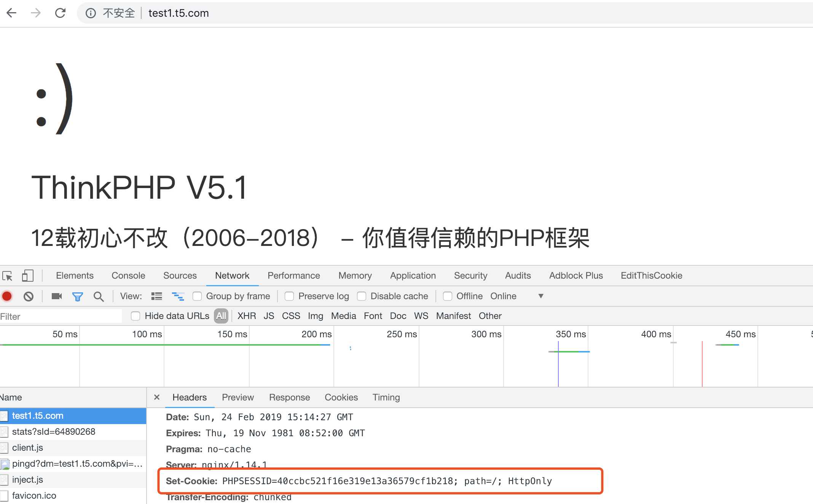This screenshot has height=504, width=813.
Task: Reload the page with the refresh icon
Action: [60, 13]
